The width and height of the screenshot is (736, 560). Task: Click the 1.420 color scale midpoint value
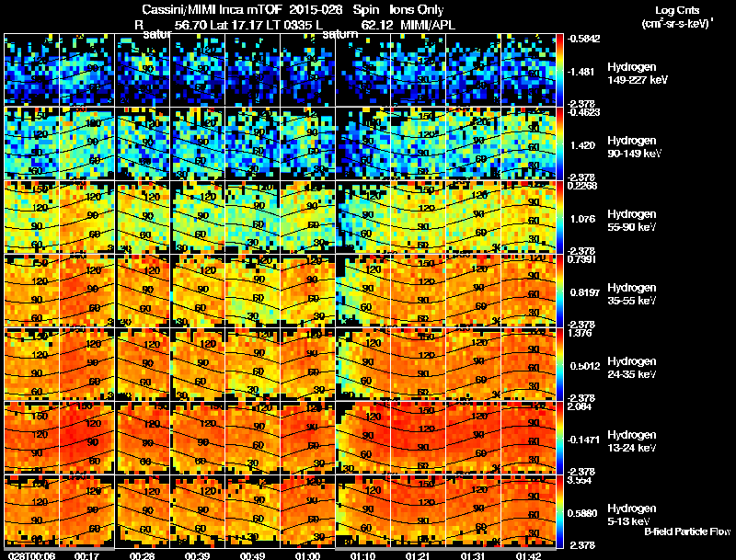[582, 145]
